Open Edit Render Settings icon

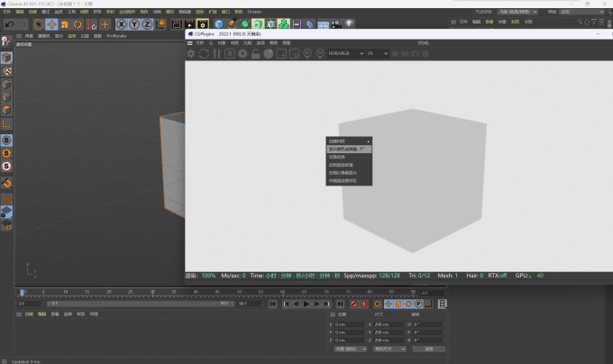(203, 24)
